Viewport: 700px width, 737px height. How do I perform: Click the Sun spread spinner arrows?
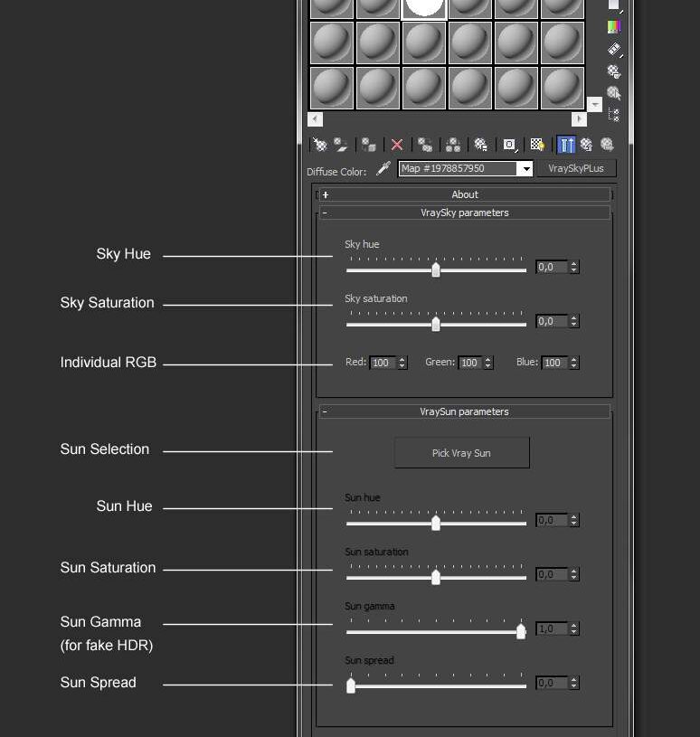tap(573, 683)
